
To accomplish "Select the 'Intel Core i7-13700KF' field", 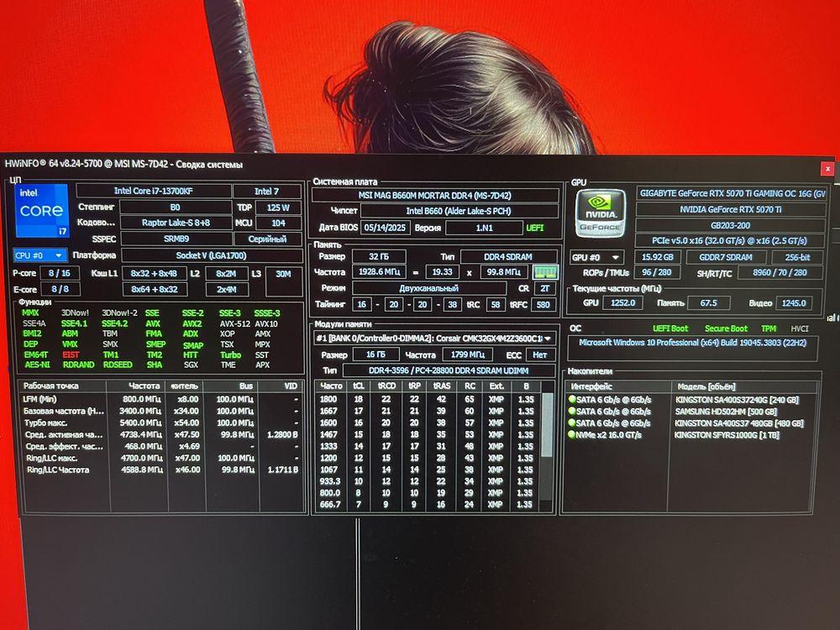I will coord(154,191).
